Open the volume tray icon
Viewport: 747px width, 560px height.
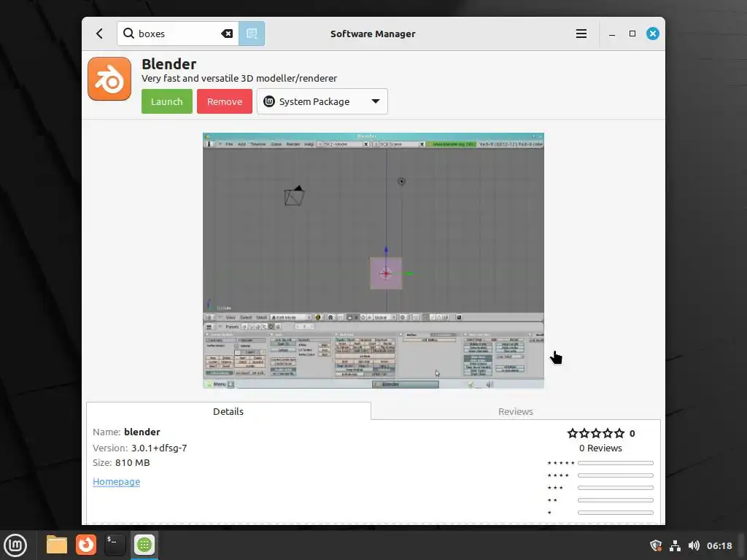tap(694, 545)
